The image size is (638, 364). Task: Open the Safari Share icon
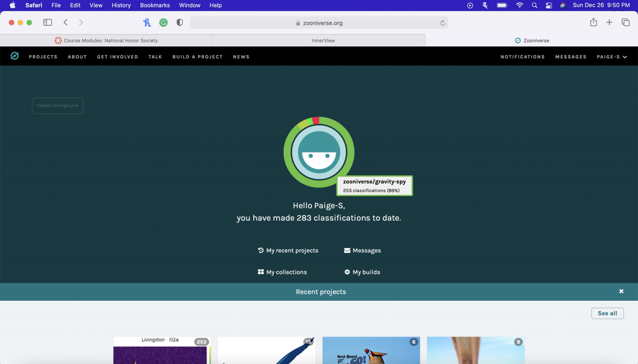(593, 22)
